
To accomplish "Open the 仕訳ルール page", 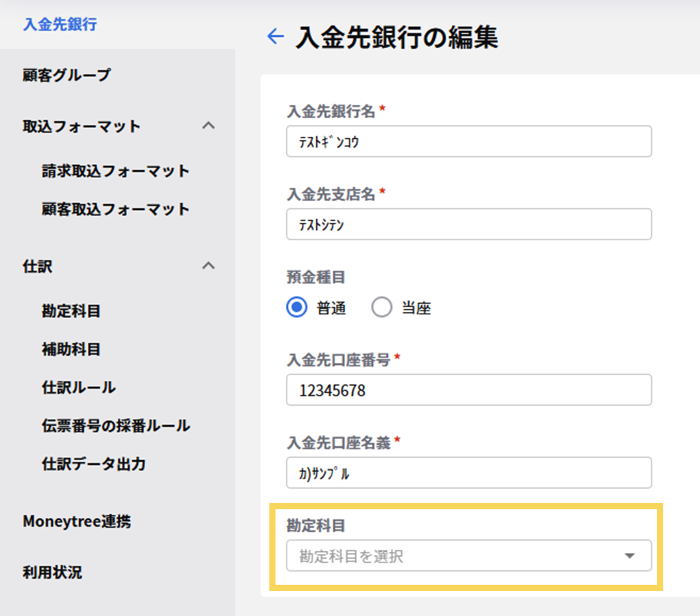I will (79, 388).
